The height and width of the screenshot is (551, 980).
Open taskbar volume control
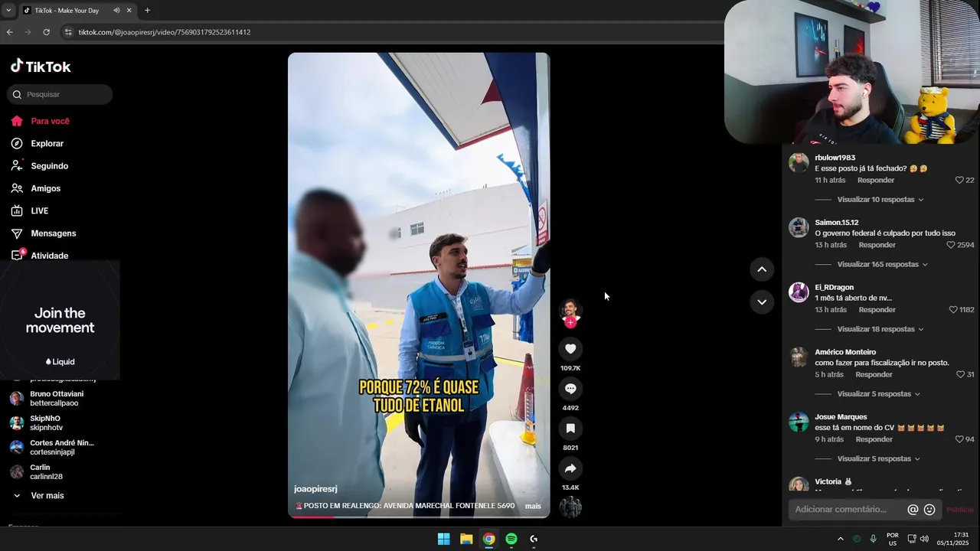(924, 539)
